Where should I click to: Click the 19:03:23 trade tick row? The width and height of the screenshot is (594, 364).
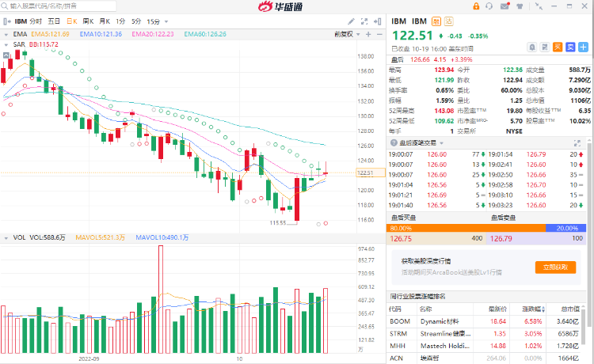pyautogui.click(x=535, y=206)
